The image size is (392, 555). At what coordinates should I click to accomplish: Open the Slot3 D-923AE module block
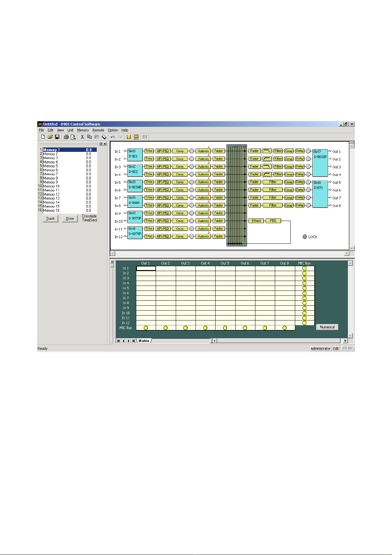pyautogui.click(x=135, y=186)
